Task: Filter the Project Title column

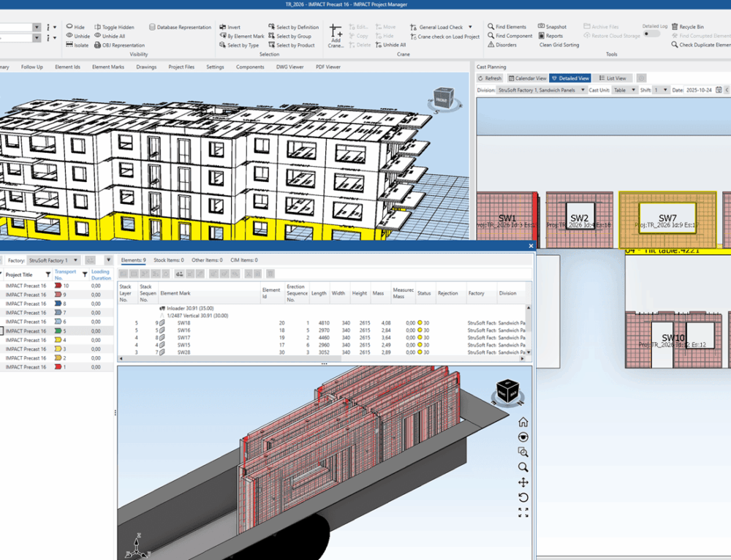Action: click(48, 275)
